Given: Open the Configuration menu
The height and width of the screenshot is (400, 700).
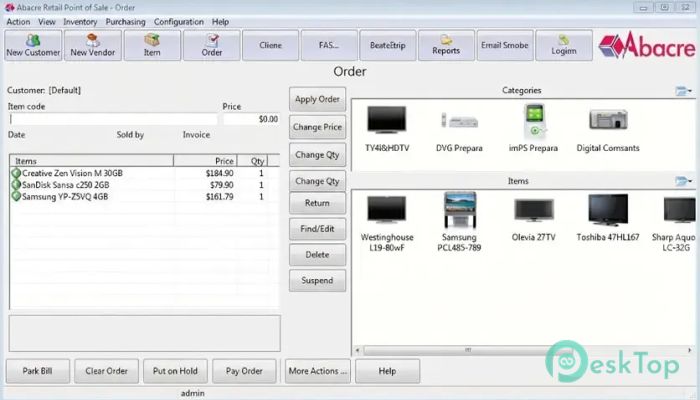Looking at the screenshot, I should click(179, 22).
